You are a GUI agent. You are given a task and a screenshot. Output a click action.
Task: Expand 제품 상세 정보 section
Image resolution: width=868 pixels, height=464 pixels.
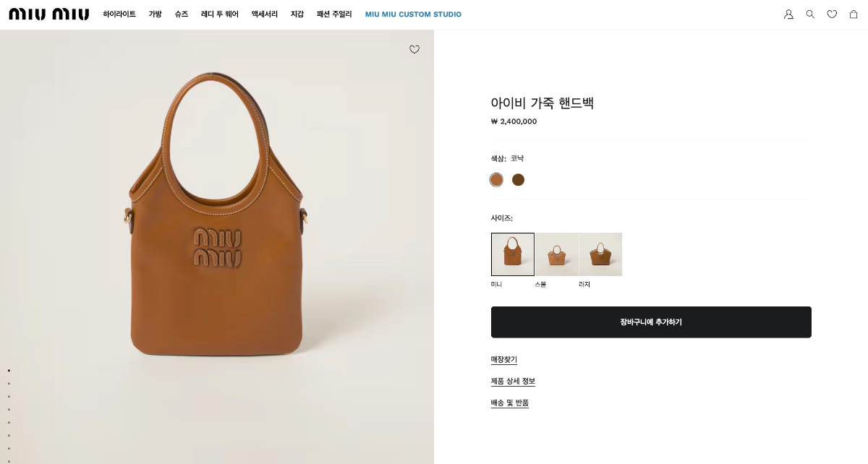[513, 382]
